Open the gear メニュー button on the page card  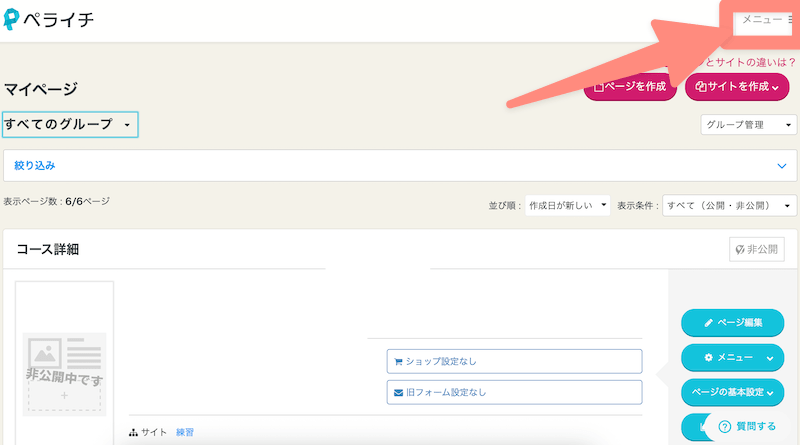[732, 357]
